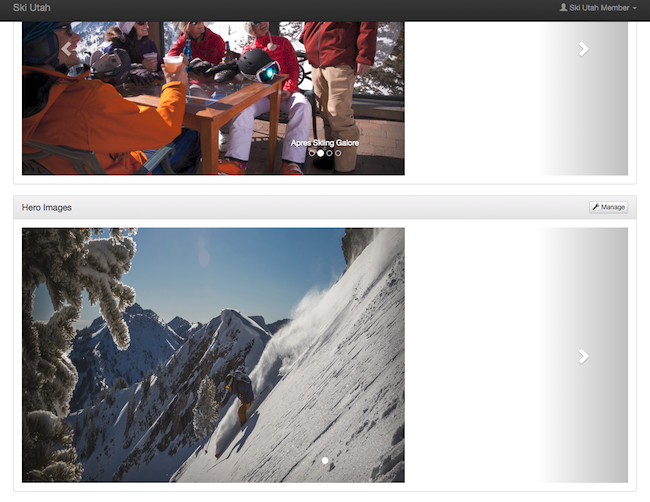Screen dimensions: 650x502
Task: Click the user icon next to Ski Utah Member
Action: [563, 7]
